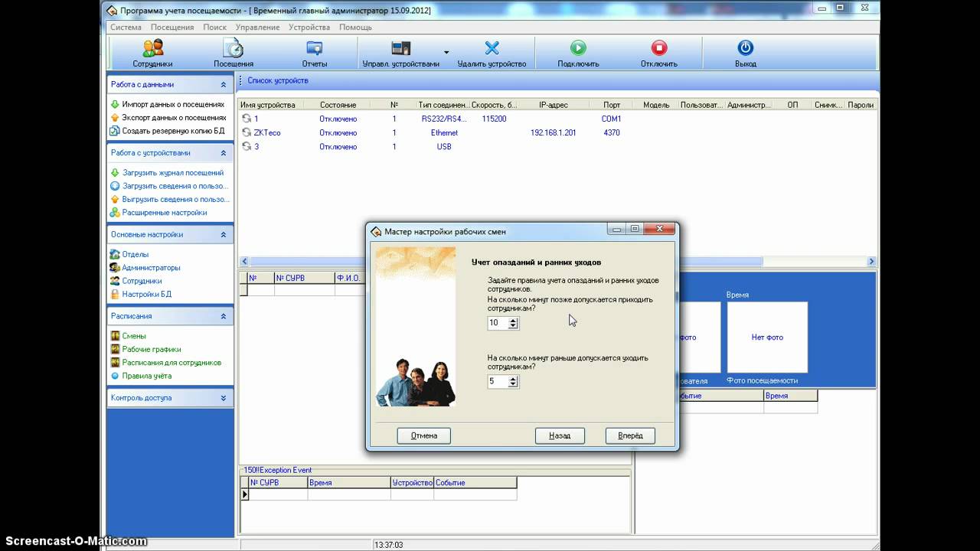The image size is (980, 551).
Task: Click the Удалить устройство toolbar icon
Action: coord(492,48)
